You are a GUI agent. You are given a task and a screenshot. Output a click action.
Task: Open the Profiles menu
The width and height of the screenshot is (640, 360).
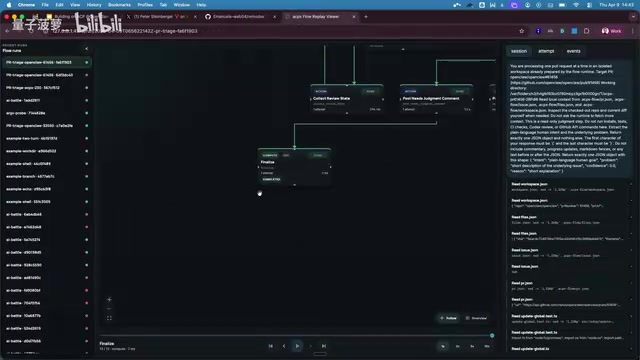click(x=145, y=5)
